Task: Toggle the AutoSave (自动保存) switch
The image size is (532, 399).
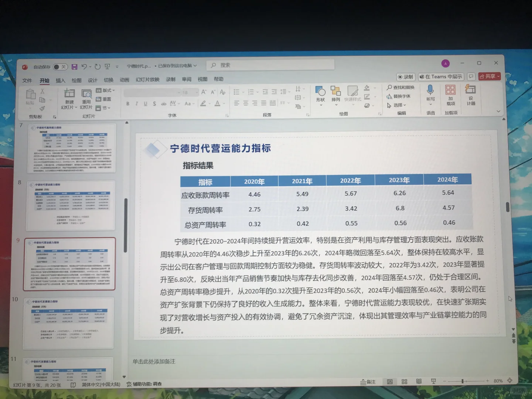Action: coord(60,67)
